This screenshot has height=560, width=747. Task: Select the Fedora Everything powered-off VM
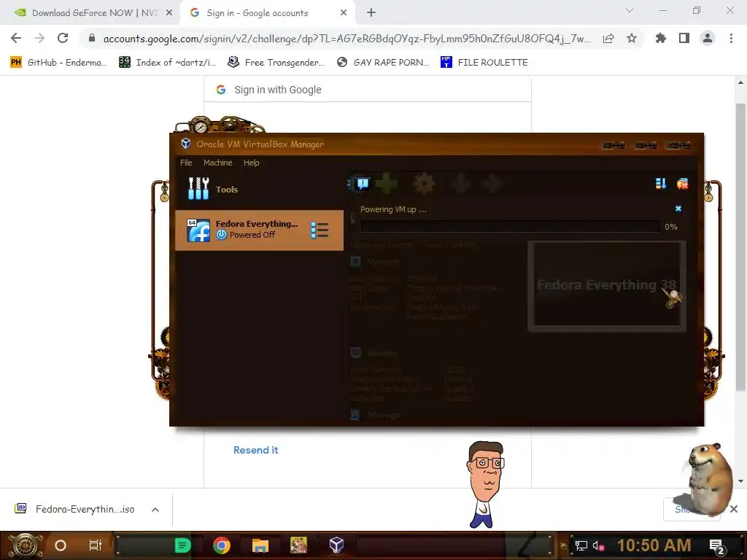click(x=259, y=230)
